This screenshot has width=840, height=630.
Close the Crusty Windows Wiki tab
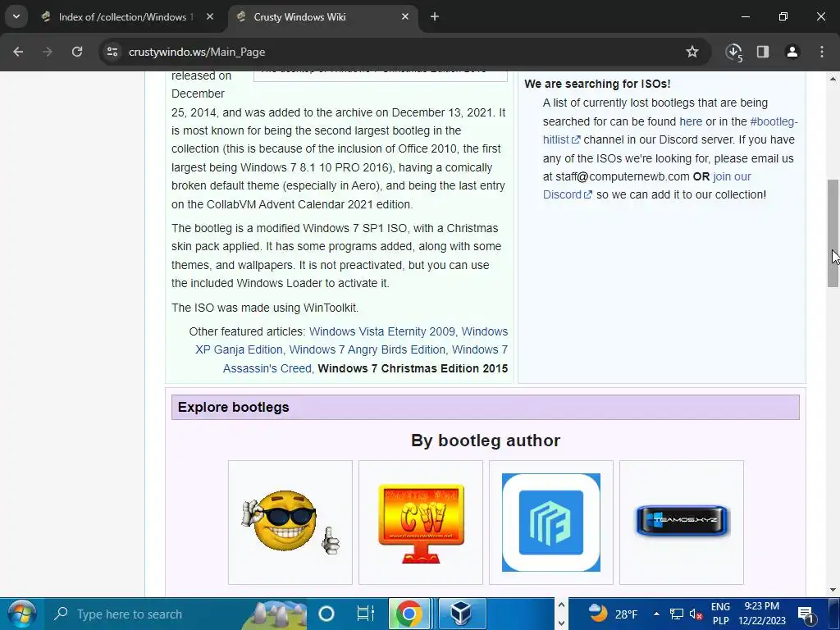[405, 17]
